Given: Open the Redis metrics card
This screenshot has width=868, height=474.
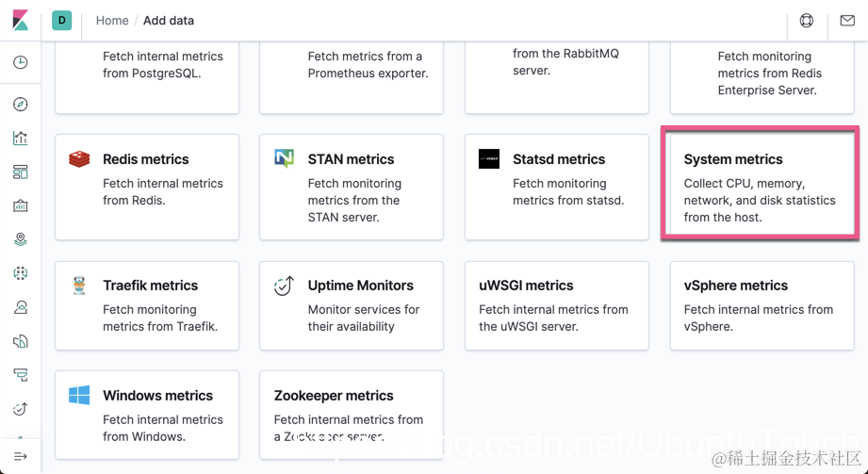Looking at the screenshot, I should [147, 187].
